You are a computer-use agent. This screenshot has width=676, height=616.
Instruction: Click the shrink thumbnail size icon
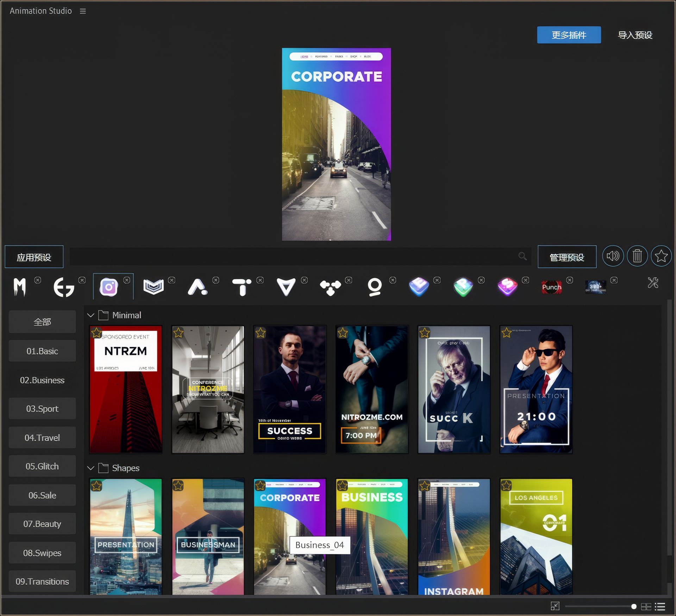point(555,606)
